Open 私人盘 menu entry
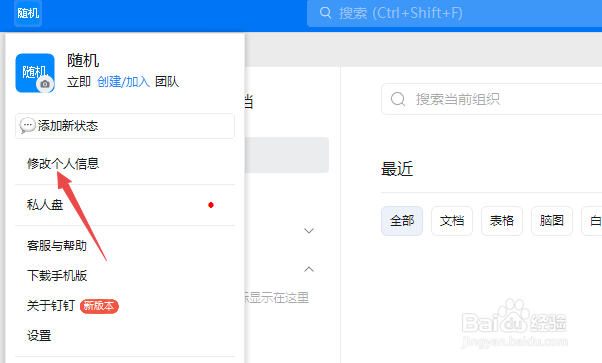The width and height of the screenshot is (602, 363). coord(45,205)
